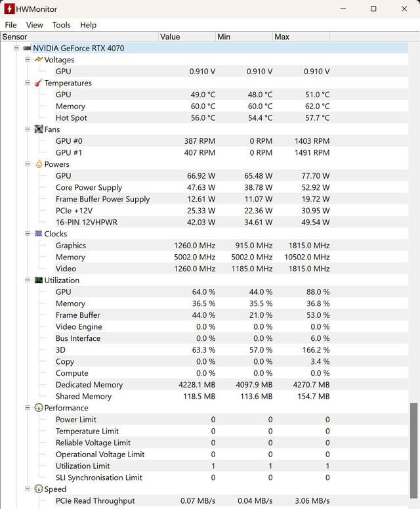Collapse the Speed tree section
Screen dimensions: 420x509
click(28, 489)
